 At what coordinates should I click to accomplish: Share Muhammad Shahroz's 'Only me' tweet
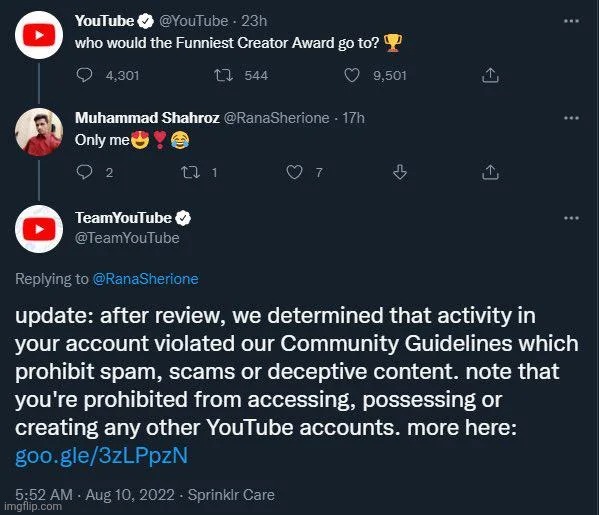(x=490, y=172)
